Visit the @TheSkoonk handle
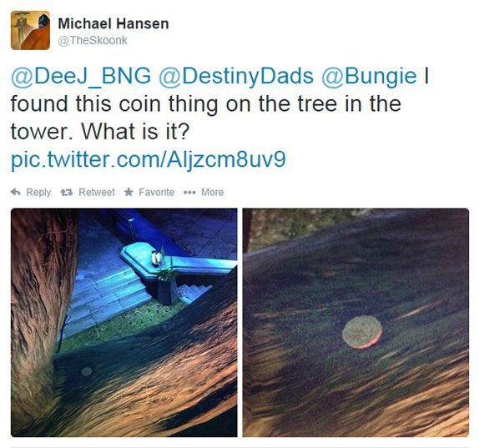The height and width of the screenshot is (448, 479). click(x=93, y=40)
